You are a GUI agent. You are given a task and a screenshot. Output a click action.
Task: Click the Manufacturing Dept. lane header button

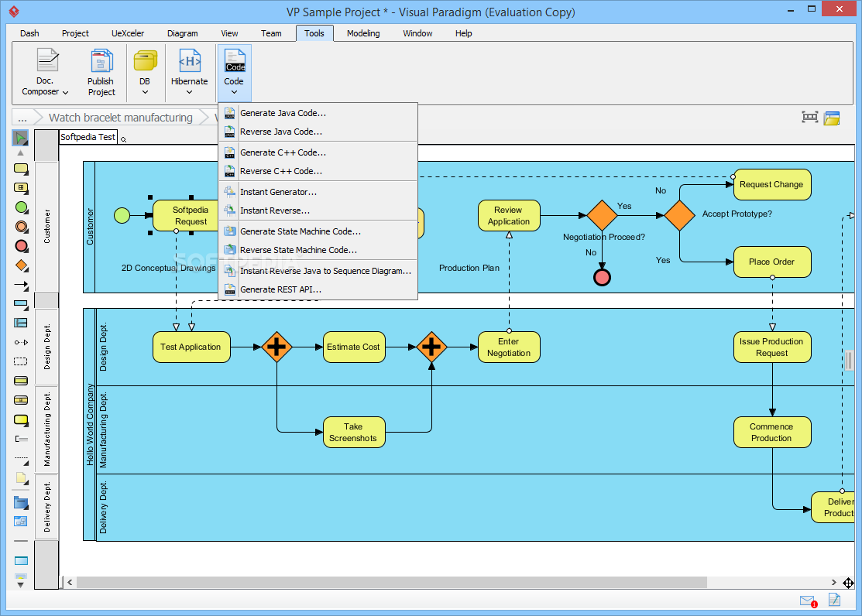point(46,429)
